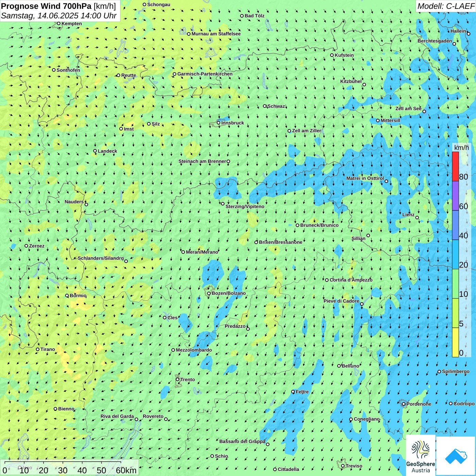The image size is (476, 476).
Task: Click the 'km/h' legend unit label
Action: 461,148
